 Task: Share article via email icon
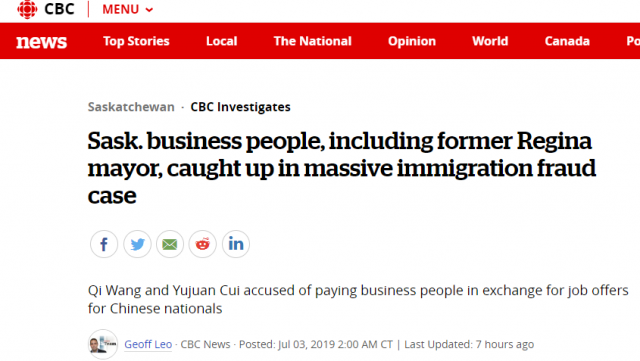[170, 244]
